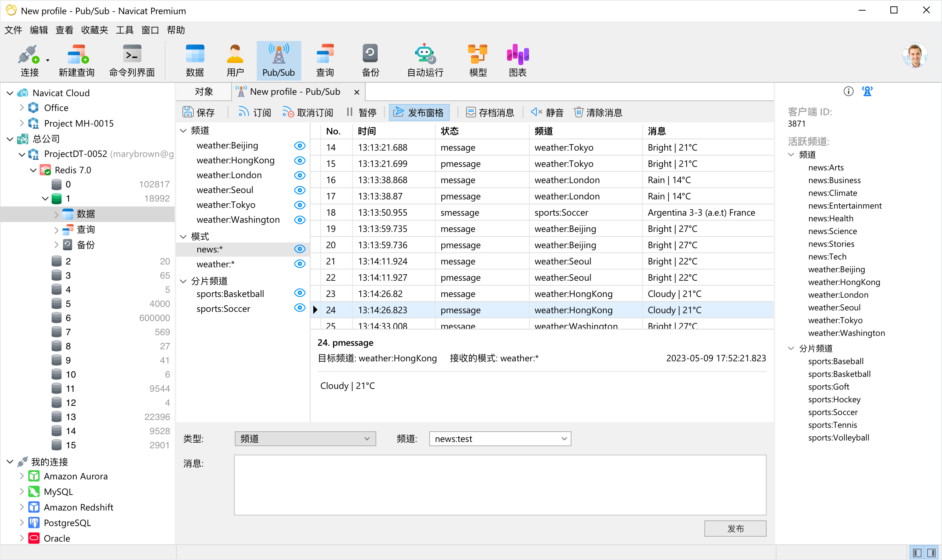Click the Unsubscribe toolbar button
The width and height of the screenshot is (942, 560).
click(308, 112)
